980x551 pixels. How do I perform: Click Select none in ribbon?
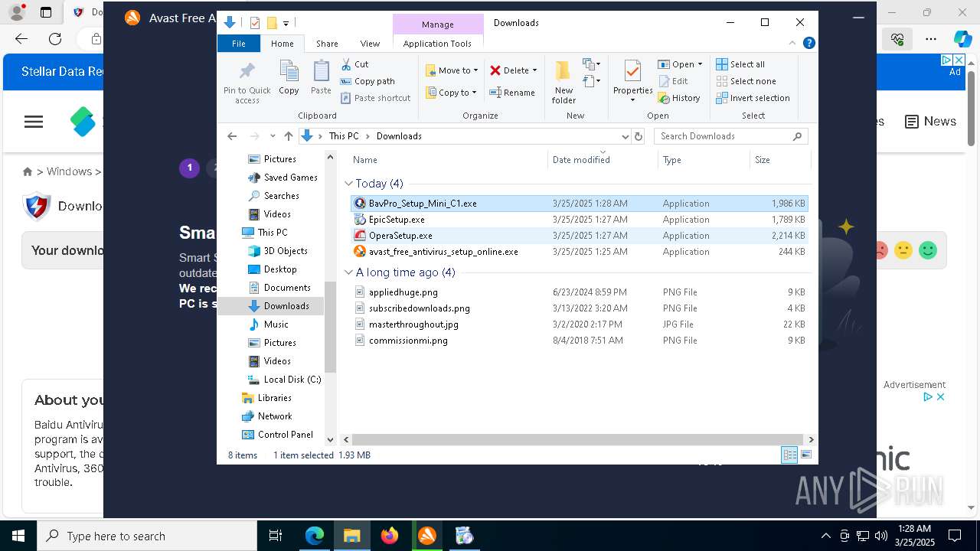(746, 81)
